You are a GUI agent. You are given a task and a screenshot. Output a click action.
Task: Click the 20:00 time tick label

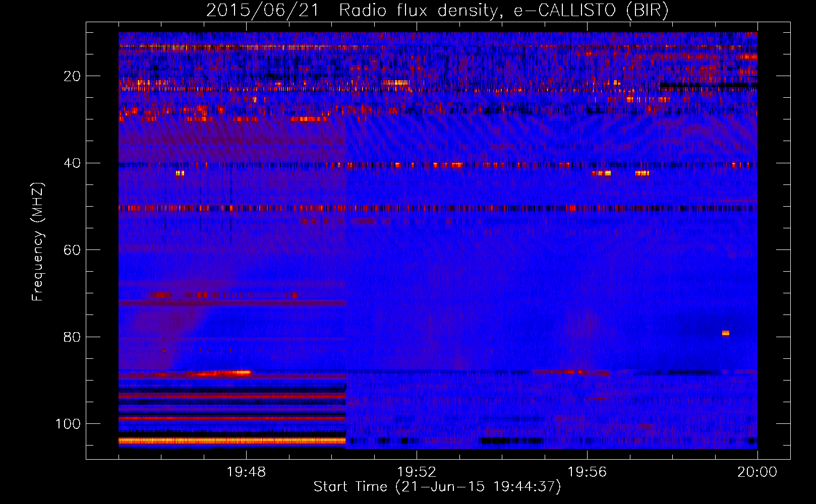pos(757,472)
